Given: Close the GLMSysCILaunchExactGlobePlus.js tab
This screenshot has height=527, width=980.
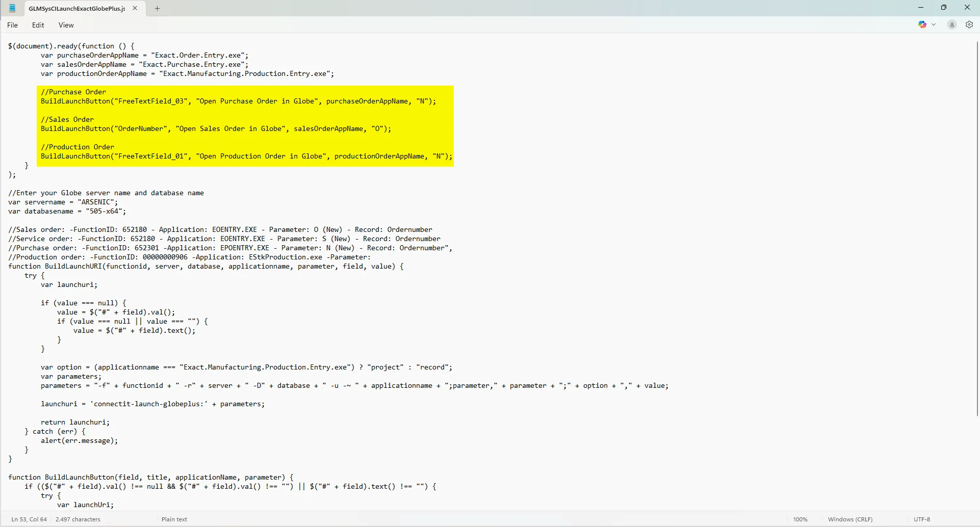Looking at the screenshot, I should [x=135, y=8].
